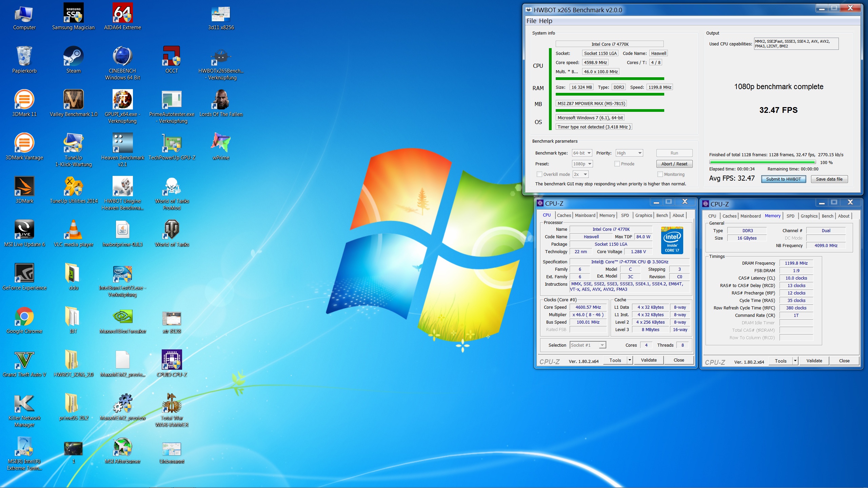Click the Intel inside Core i7 logo
868x488 pixels.
point(672,240)
